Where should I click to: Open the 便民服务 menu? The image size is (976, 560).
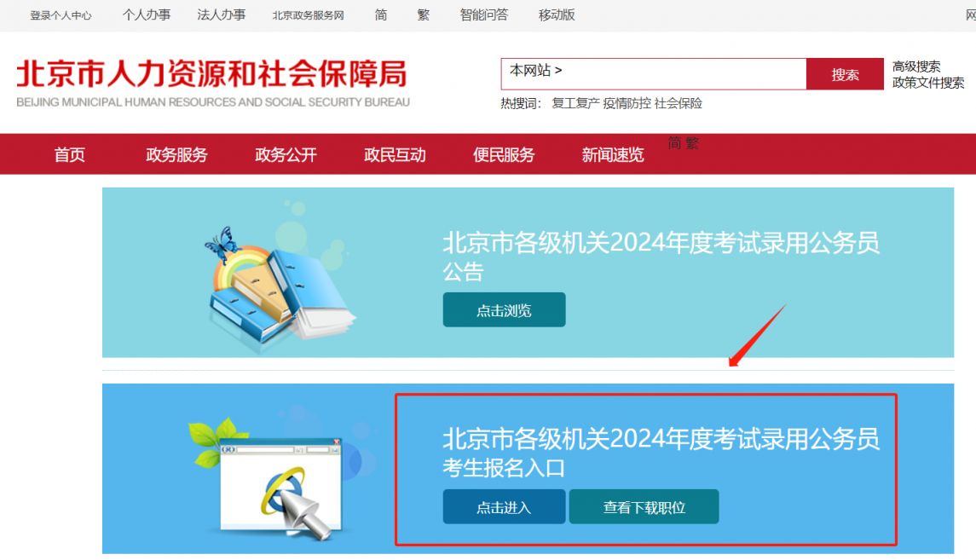point(504,154)
